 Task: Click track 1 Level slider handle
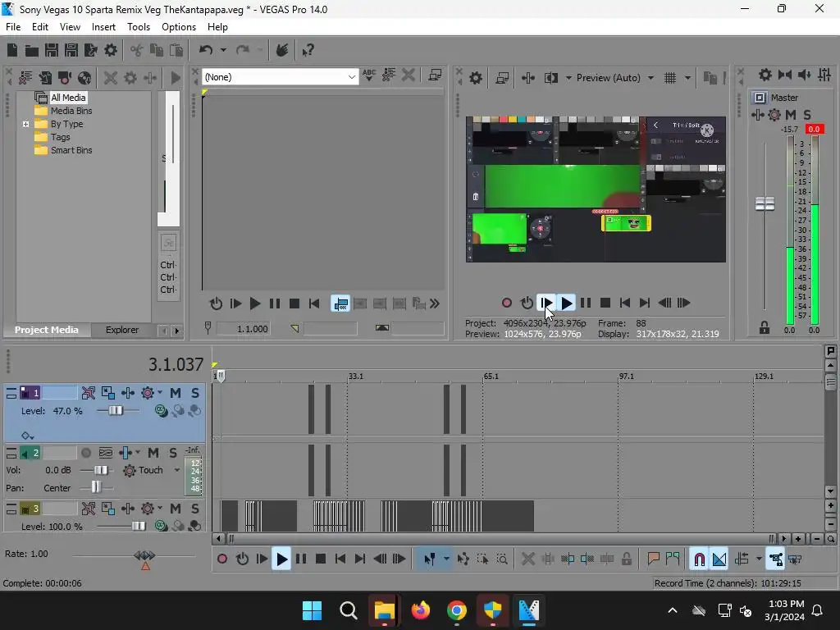(116, 411)
